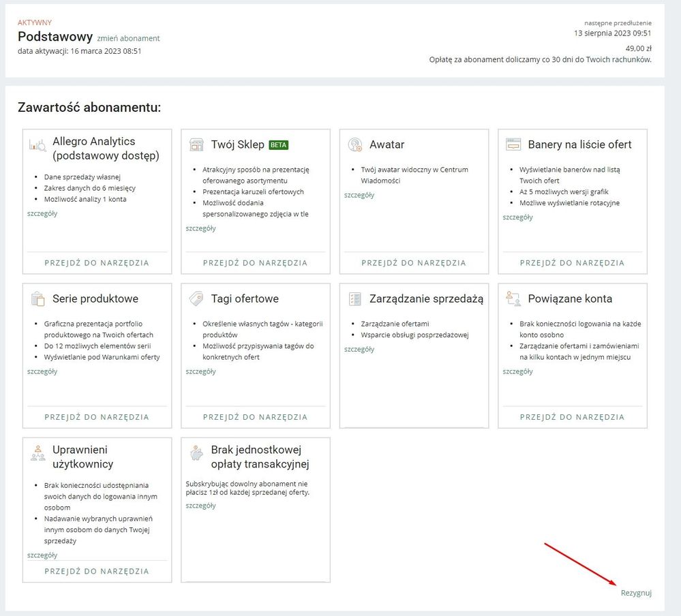Image resolution: width=681 pixels, height=616 pixels.
Task: Open the Tagi ofertowe tool button
Action: coord(255,416)
